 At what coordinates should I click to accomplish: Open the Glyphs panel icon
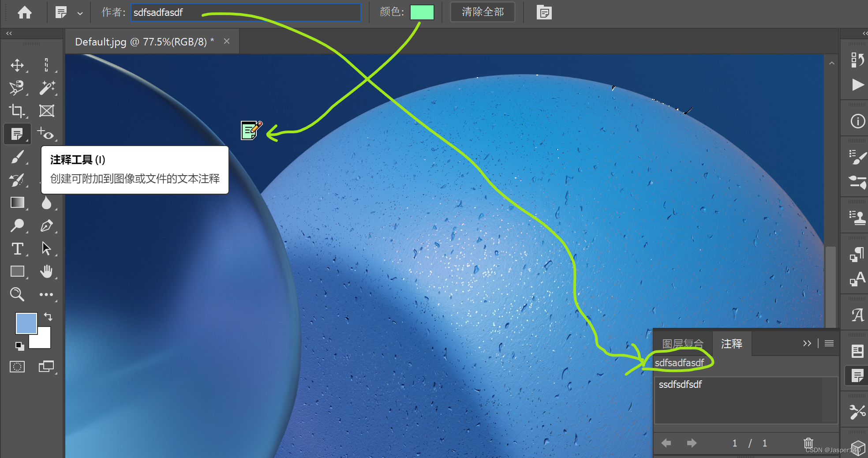coord(857,315)
